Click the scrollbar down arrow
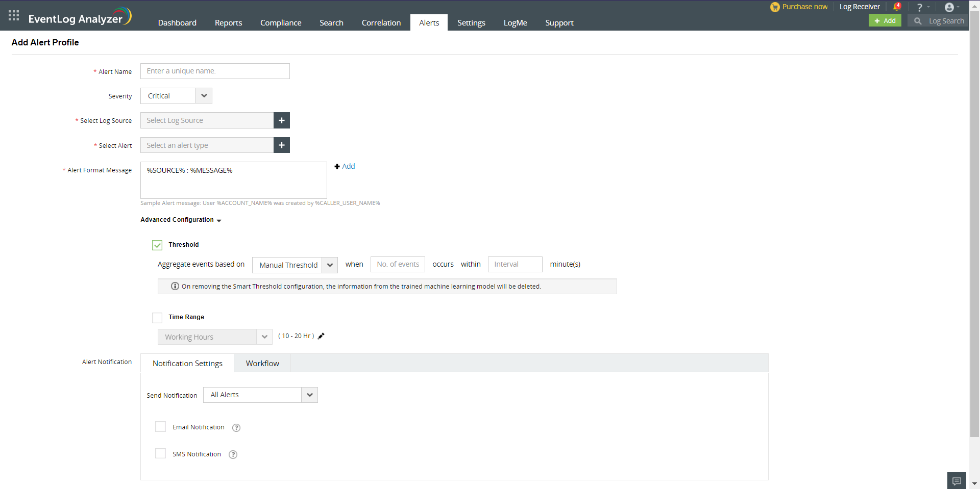The width and height of the screenshot is (980, 489). click(x=974, y=483)
